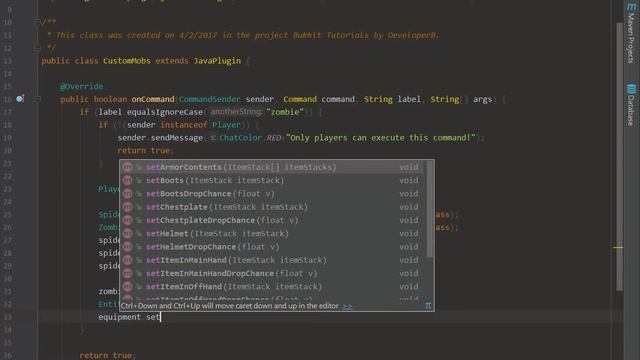640x360 pixels.
Task: Click the CustomMobs class name
Action: (x=127, y=61)
